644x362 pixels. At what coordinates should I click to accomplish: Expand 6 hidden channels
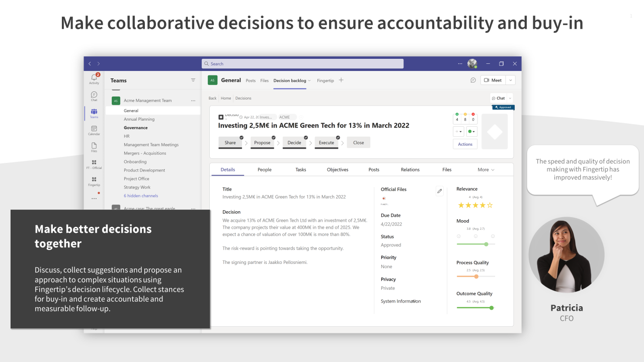141,196
